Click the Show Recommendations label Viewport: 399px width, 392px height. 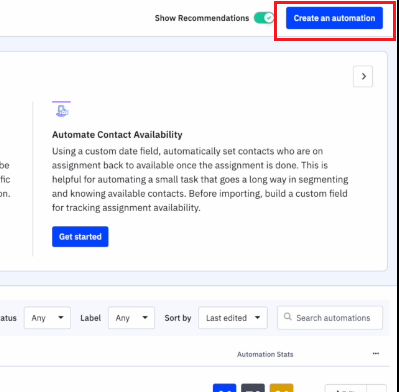pos(202,18)
